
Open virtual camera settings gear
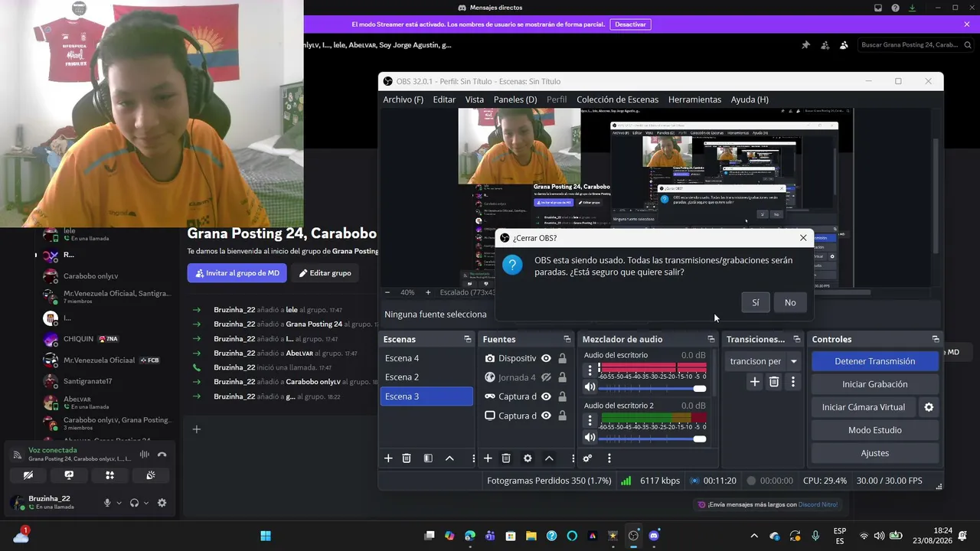coord(929,407)
